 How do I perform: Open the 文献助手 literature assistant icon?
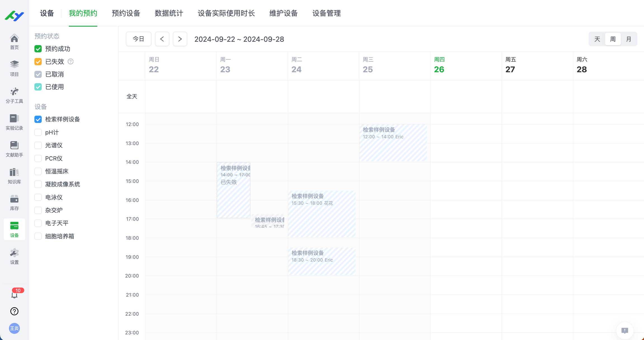click(14, 149)
